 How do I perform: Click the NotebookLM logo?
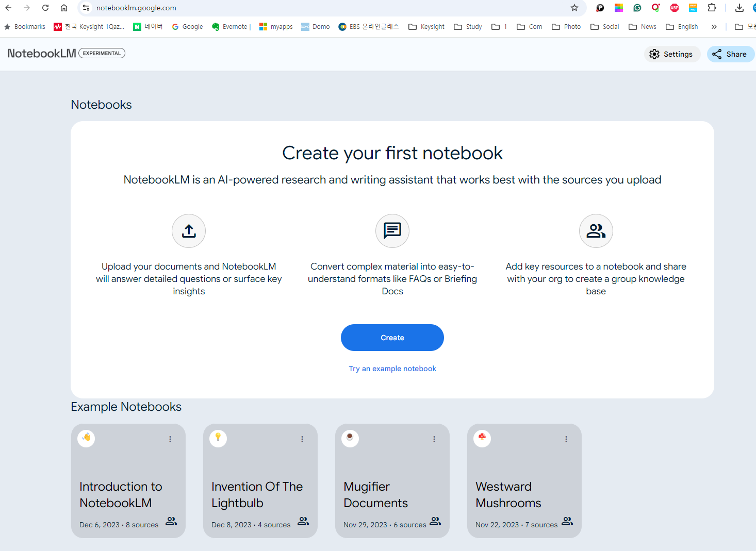(42, 53)
